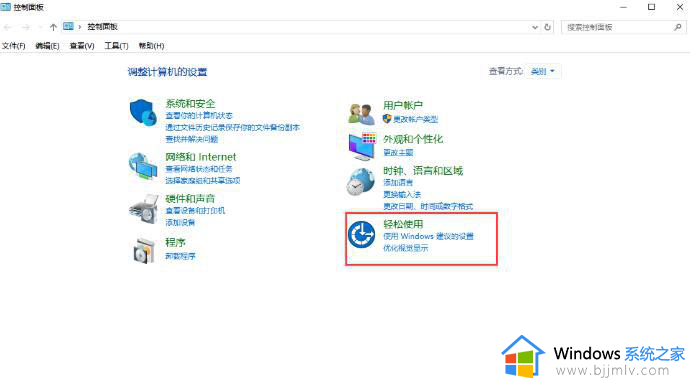Click 查看设备和打印机 link
Viewport: 690px width, 384px height.
[195, 210]
